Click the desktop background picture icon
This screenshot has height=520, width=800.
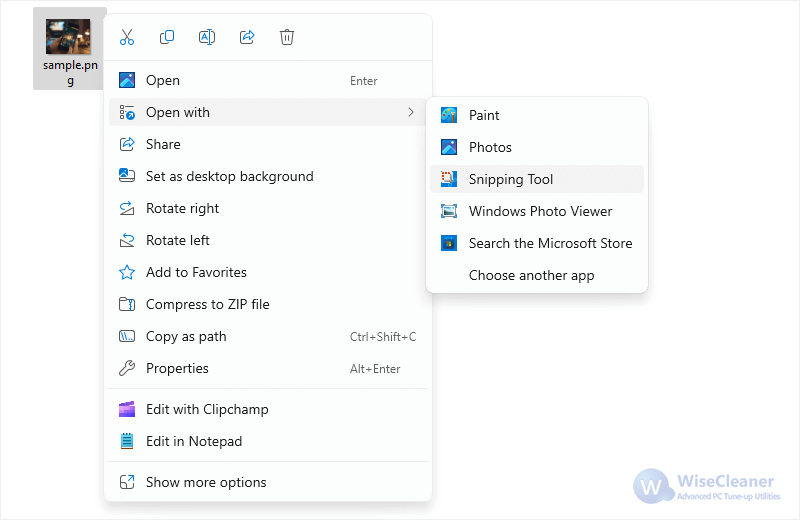pos(127,176)
